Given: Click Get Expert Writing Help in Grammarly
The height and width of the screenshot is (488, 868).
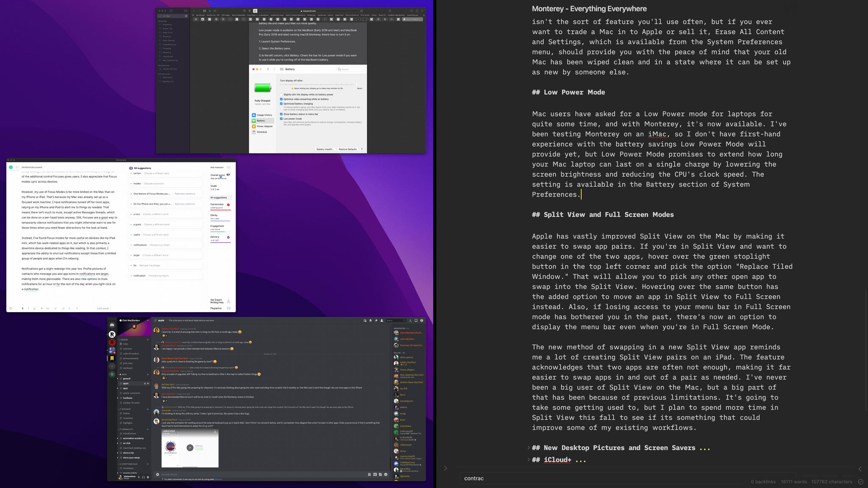Looking at the screenshot, I should coord(220,301).
